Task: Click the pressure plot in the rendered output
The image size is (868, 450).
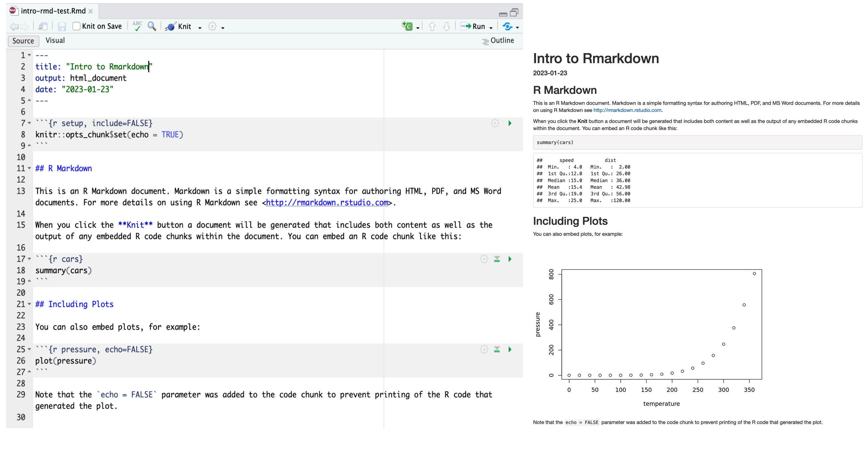Action: pyautogui.click(x=649, y=337)
